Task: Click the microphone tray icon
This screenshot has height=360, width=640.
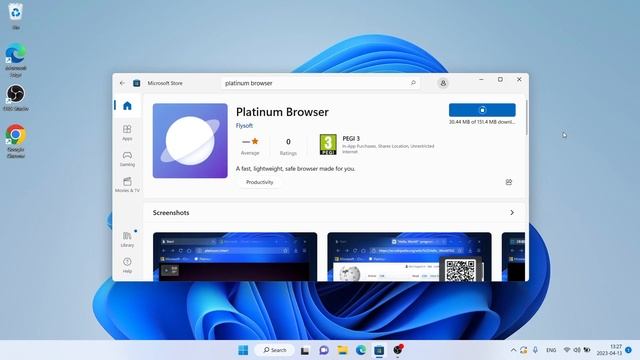Action: pyautogui.click(x=535, y=350)
